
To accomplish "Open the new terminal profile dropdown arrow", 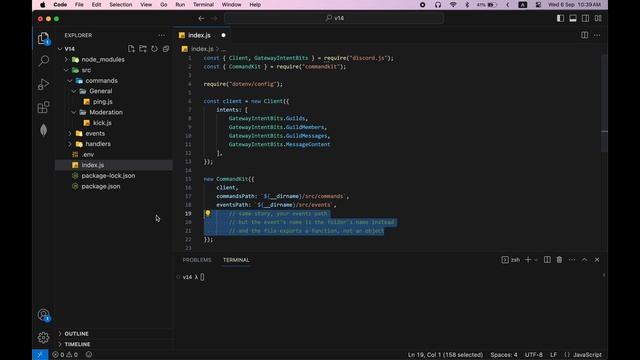I will click(536, 260).
